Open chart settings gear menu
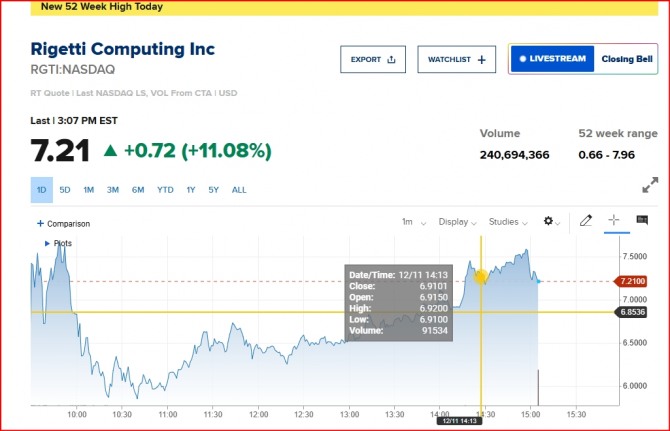 click(551, 221)
